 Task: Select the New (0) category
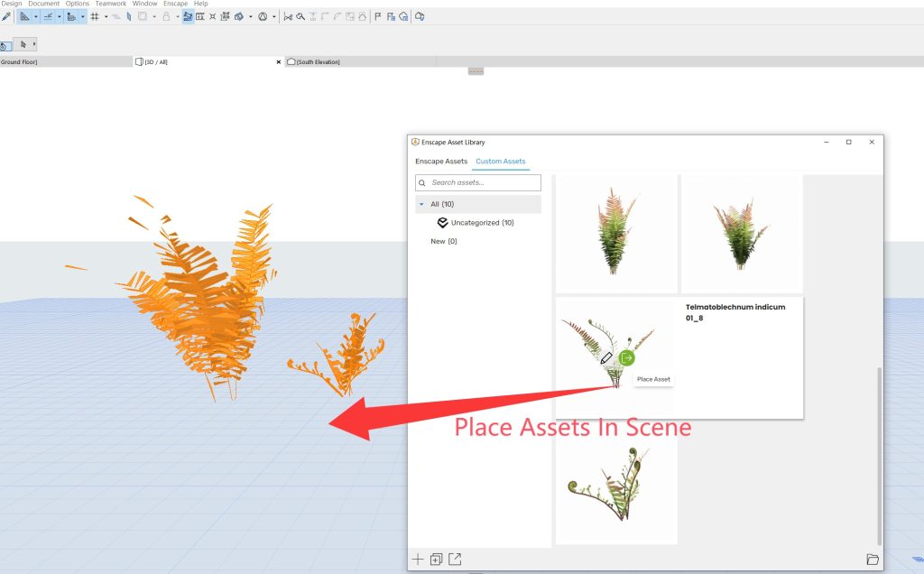444,242
